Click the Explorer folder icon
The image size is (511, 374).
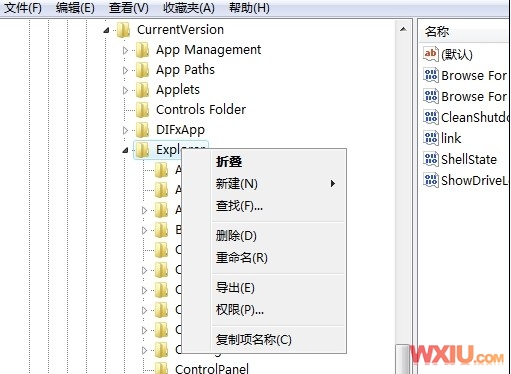tap(143, 150)
